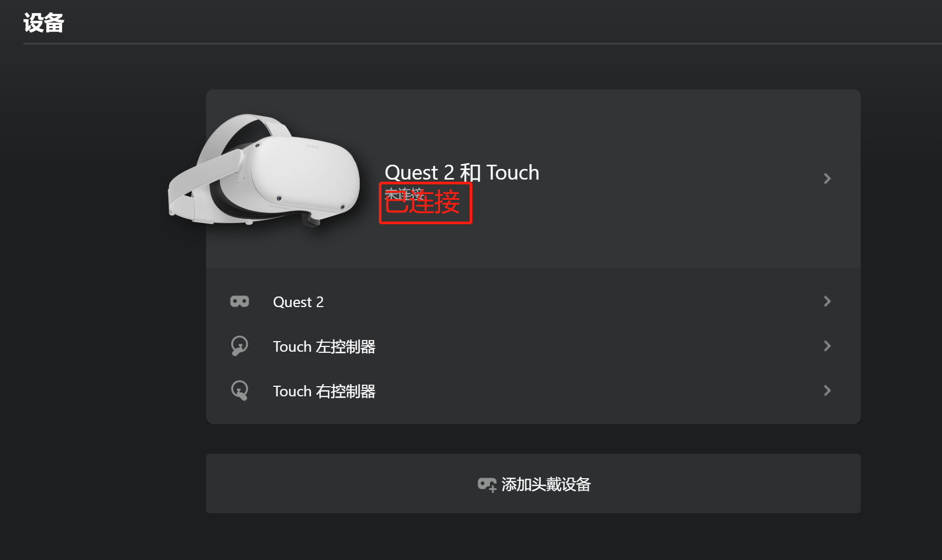Click the 已连接 status label
The image size is (942, 560).
pos(425,203)
